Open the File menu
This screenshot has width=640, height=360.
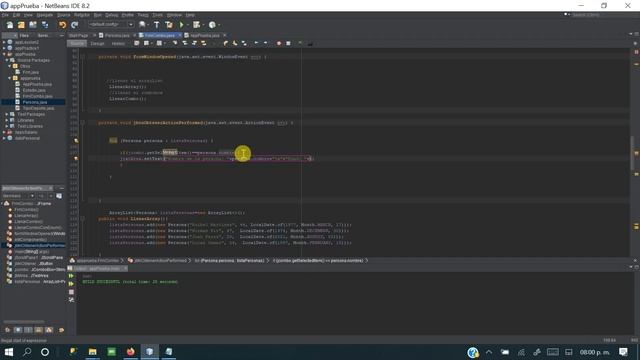click(5, 15)
